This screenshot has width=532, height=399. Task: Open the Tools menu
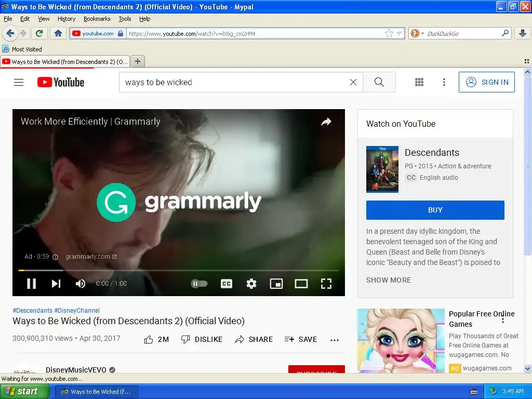click(125, 19)
